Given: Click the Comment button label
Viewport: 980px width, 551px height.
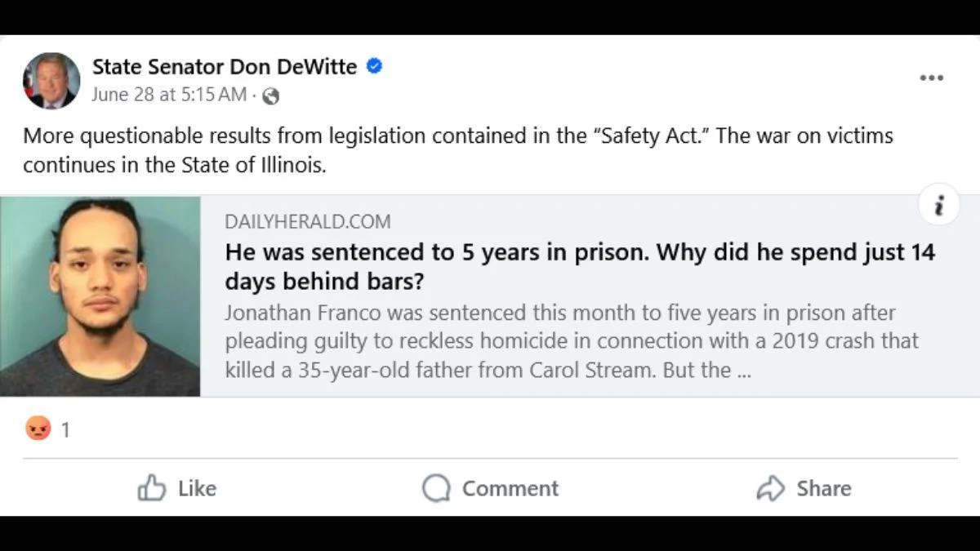Looking at the screenshot, I should [510, 488].
